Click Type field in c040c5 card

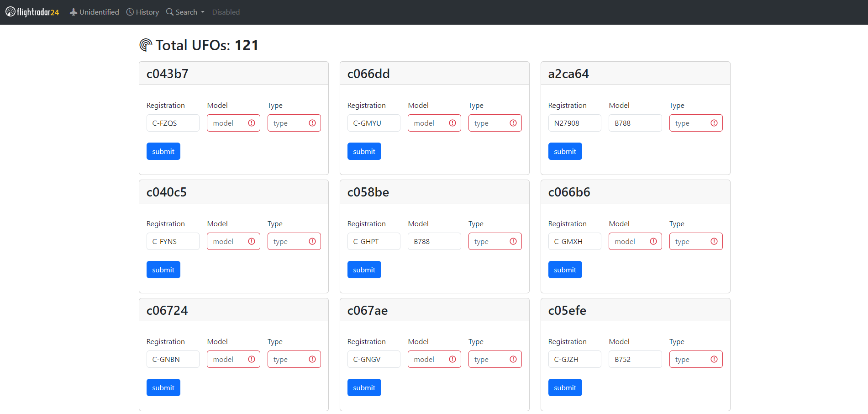[294, 241]
